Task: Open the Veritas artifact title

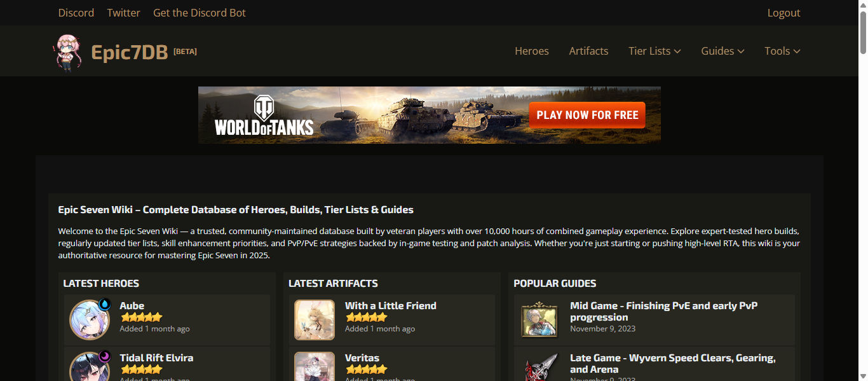Action: point(362,358)
